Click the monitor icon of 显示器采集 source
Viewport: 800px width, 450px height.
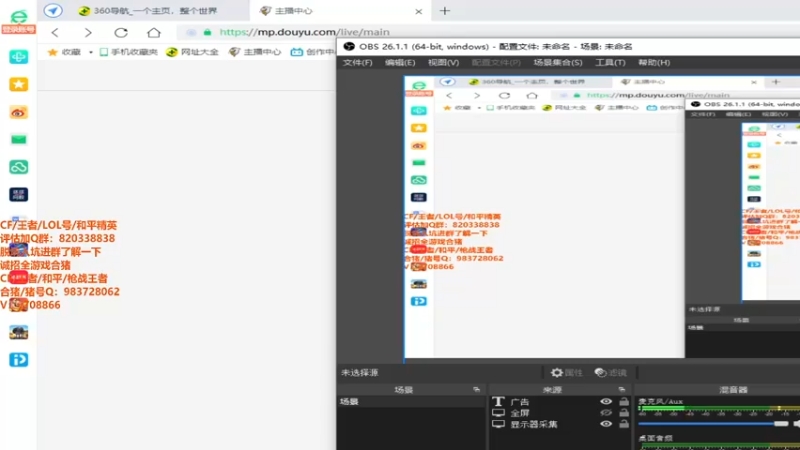pyautogui.click(x=498, y=424)
